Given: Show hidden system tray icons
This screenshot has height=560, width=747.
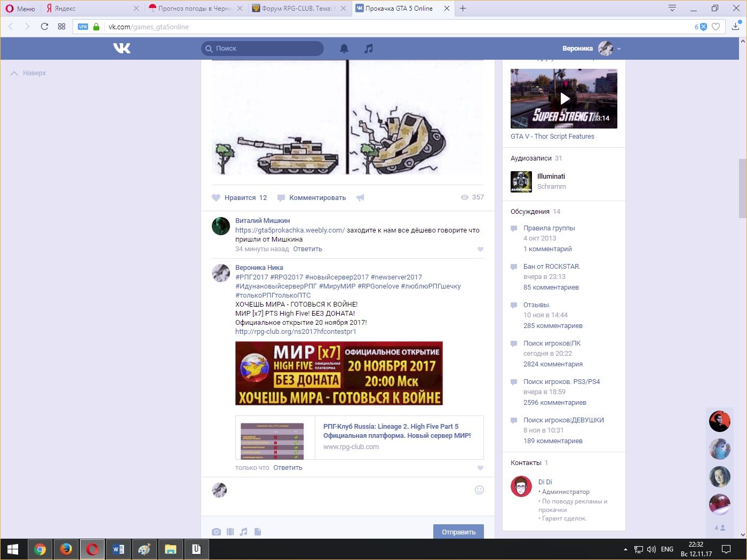Looking at the screenshot, I should 625,549.
